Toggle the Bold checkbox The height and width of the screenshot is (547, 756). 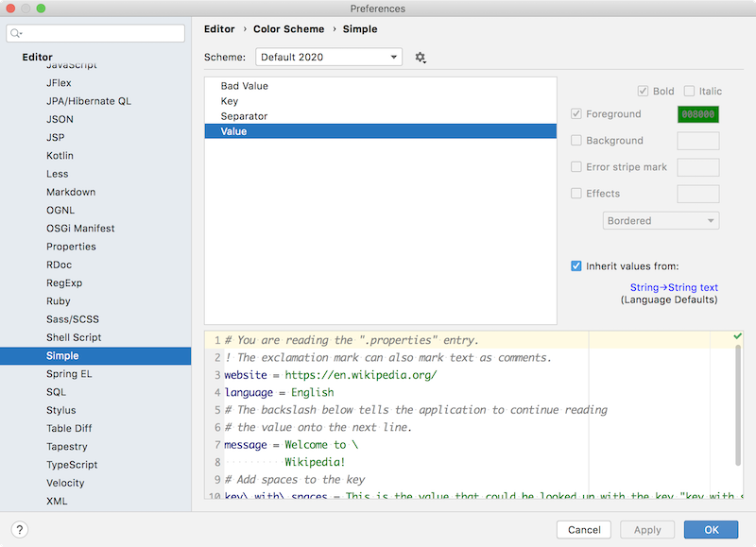point(643,92)
